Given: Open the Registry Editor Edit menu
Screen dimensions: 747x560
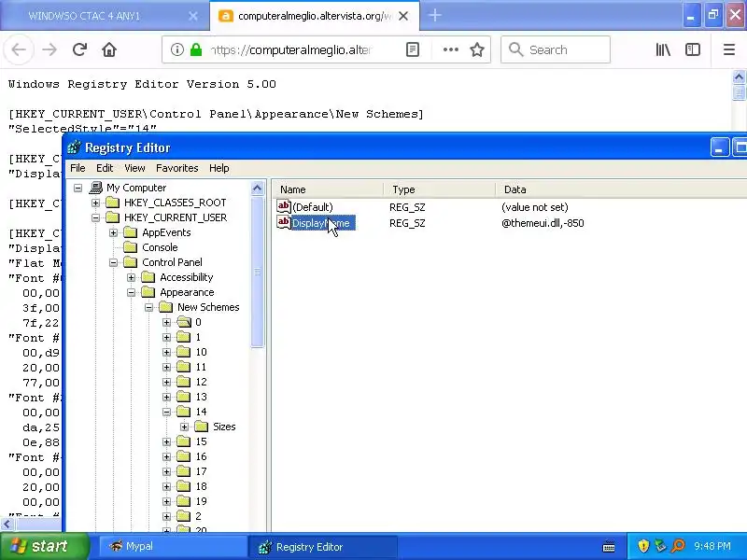Looking at the screenshot, I should tap(105, 168).
